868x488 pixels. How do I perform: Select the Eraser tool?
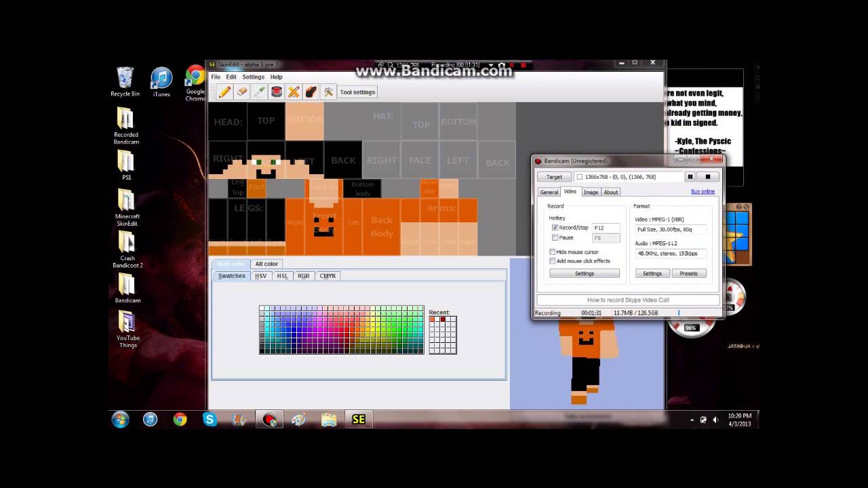point(242,92)
